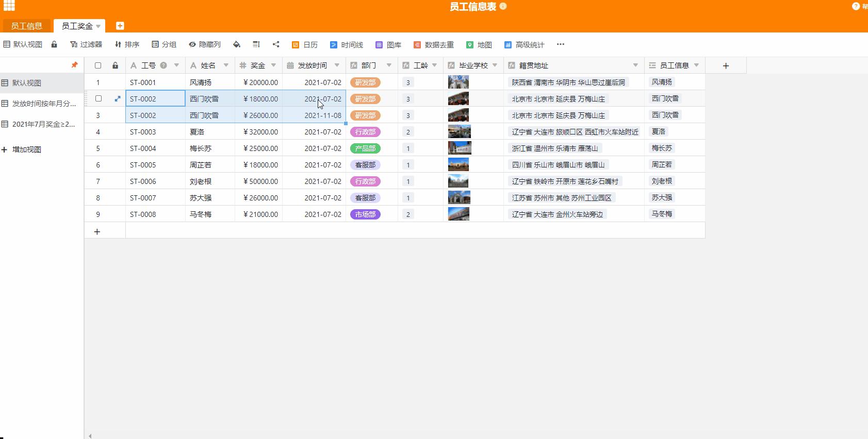Open the school thumbnail in 夏洛 row
The height and width of the screenshot is (439, 868).
tap(459, 131)
